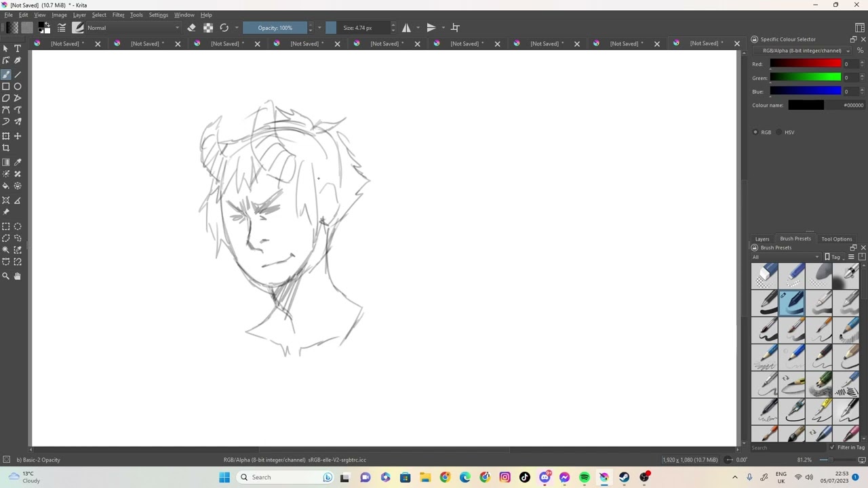Select the Rectangular Selection tool
Screen dimensions: 868x488
[x=6, y=226]
